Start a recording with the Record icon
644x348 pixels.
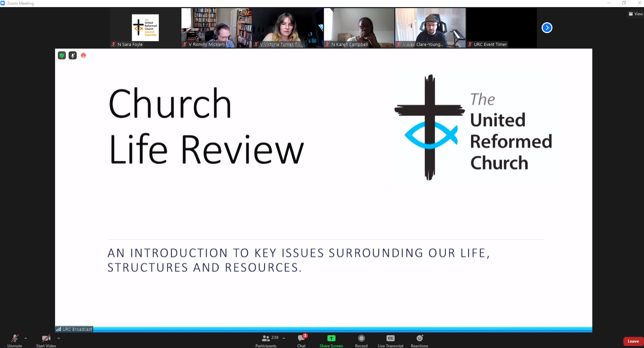click(x=361, y=338)
